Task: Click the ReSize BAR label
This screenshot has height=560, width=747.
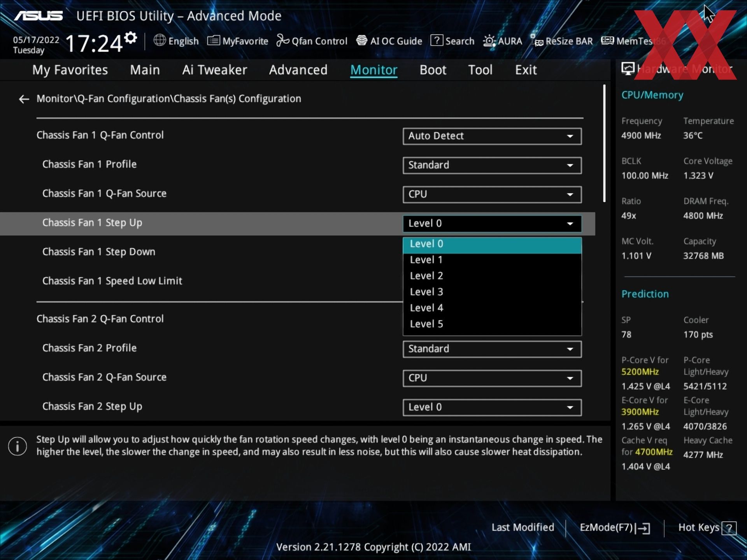Action: coord(569,41)
